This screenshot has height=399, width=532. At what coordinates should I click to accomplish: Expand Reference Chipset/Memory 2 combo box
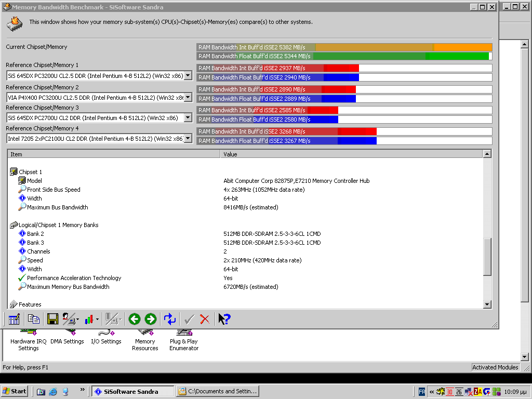click(x=188, y=97)
